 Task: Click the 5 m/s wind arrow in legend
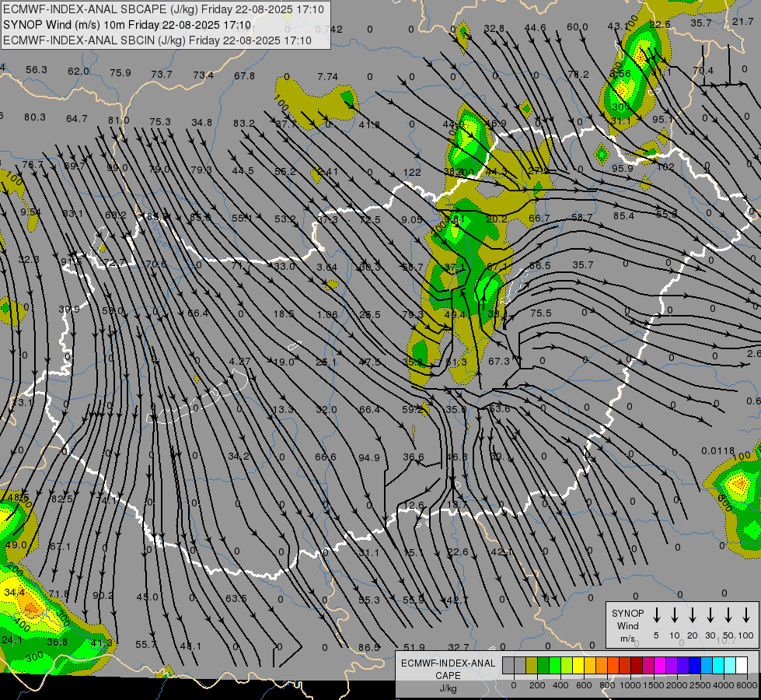(657, 614)
